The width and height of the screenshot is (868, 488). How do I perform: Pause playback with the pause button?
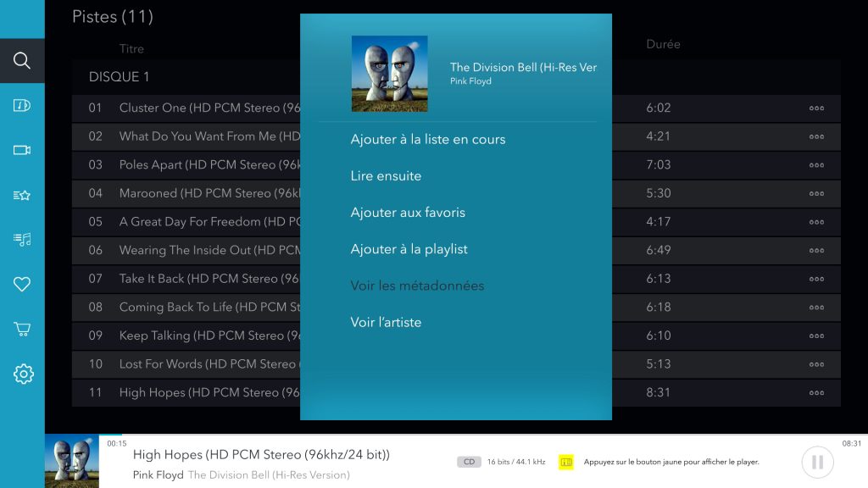click(x=818, y=462)
